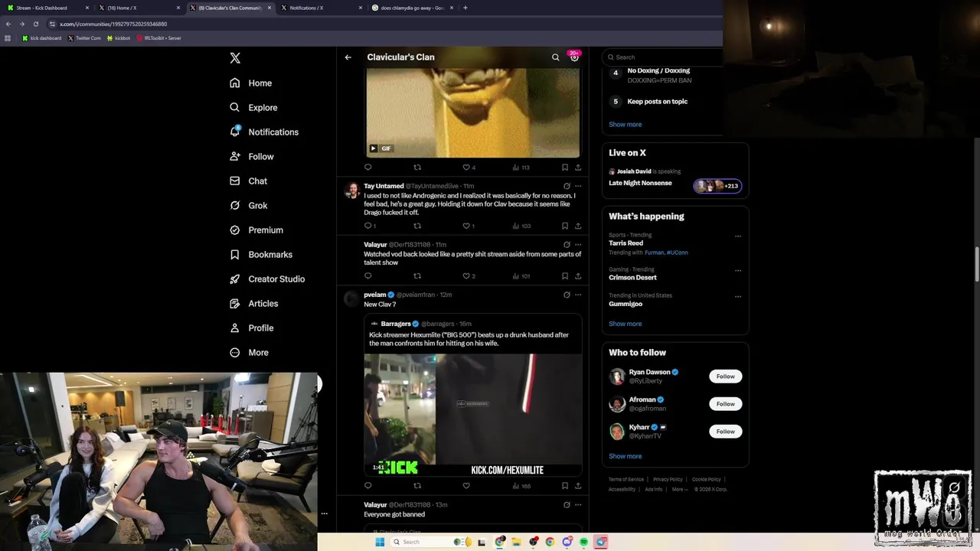Expand the More menu in the sidebar

click(x=249, y=352)
